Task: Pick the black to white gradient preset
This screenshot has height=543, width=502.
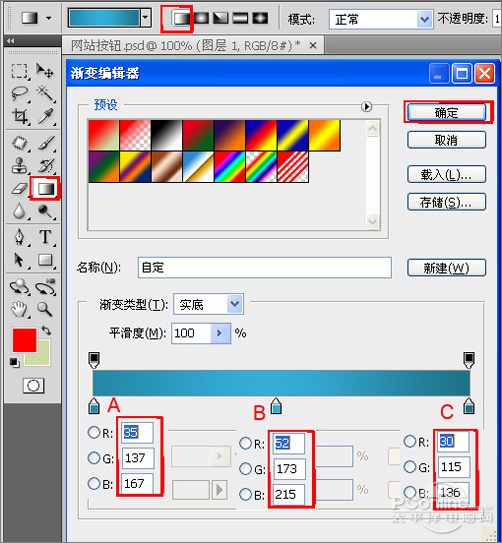Action: (167, 135)
